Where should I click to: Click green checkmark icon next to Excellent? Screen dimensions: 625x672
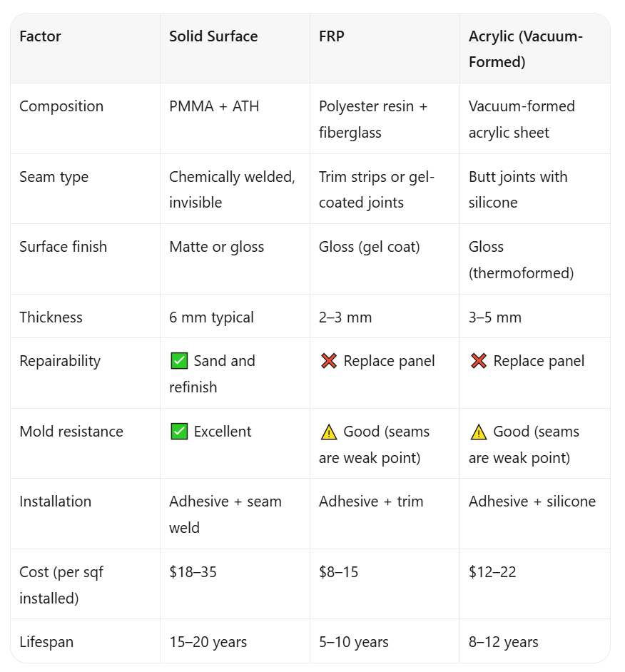(x=179, y=431)
